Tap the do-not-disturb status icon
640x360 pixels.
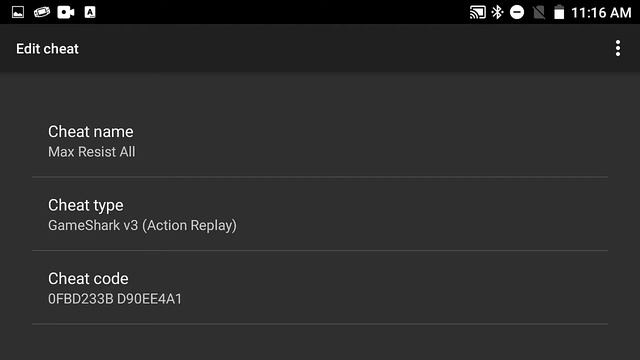517,12
